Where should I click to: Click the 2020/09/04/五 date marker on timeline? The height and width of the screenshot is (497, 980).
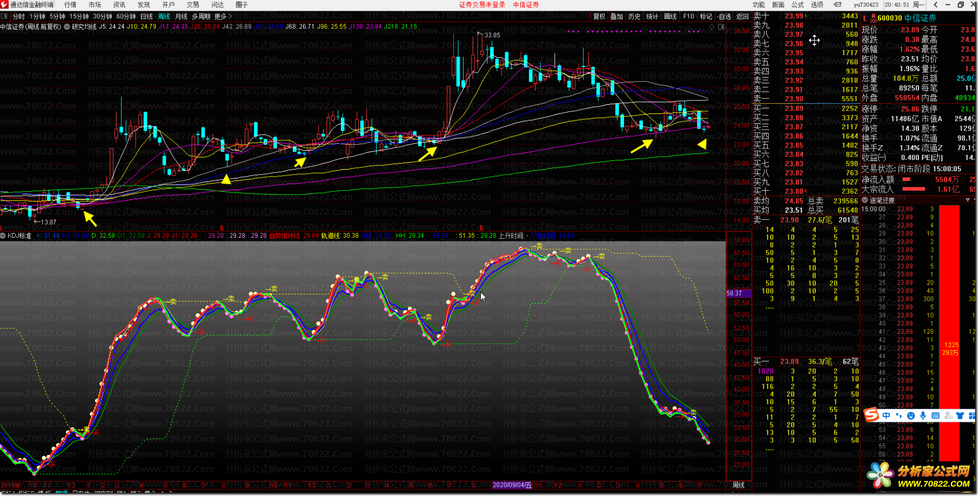(512, 485)
